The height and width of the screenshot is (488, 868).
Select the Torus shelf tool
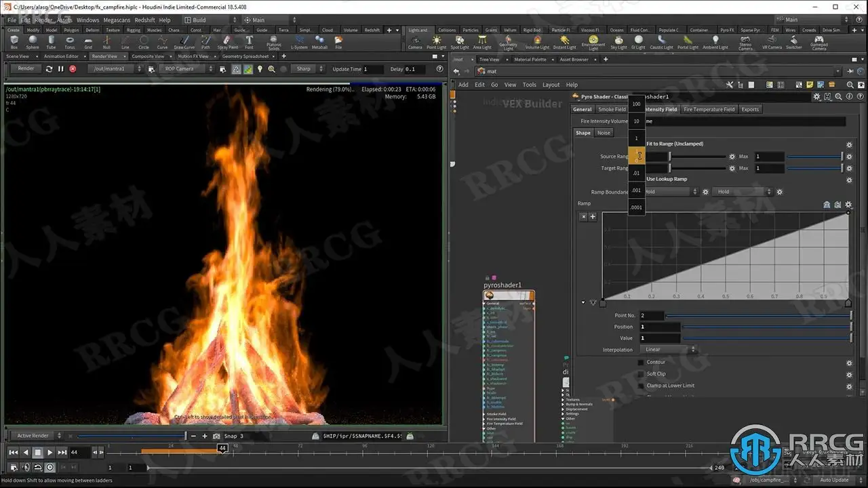(70, 43)
